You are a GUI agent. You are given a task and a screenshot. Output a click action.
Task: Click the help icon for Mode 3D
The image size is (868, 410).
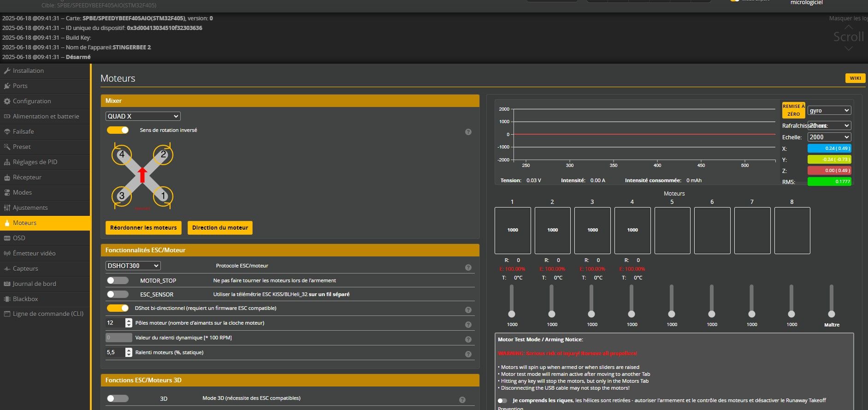pos(462,400)
